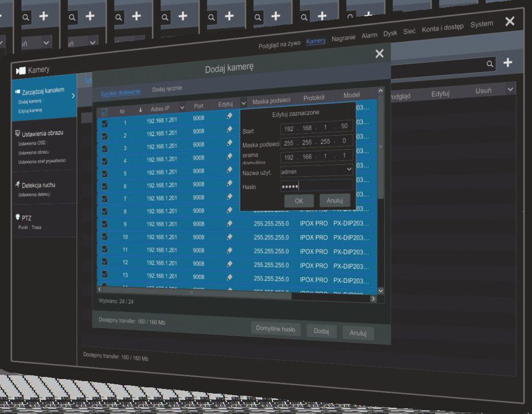Viewport: 532px width, 414px height.
Task: Open the Kamery top menu item
Action: (x=316, y=41)
